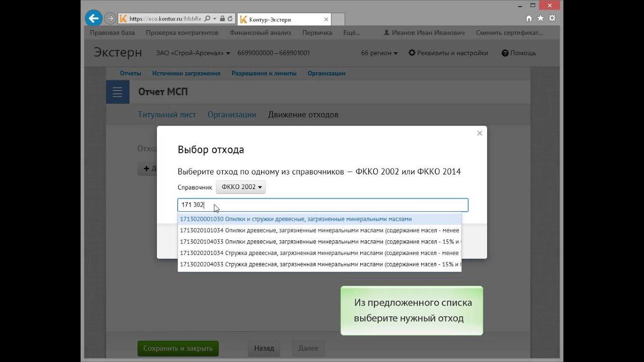644x362 pixels.
Task: Click the browser back arrow button
Action: (94, 19)
